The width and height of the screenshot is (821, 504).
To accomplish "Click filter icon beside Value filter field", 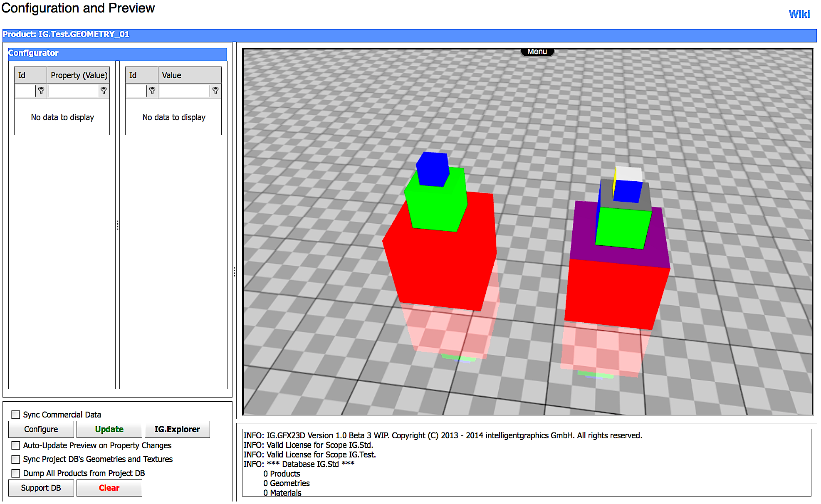I will (x=215, y=90).
